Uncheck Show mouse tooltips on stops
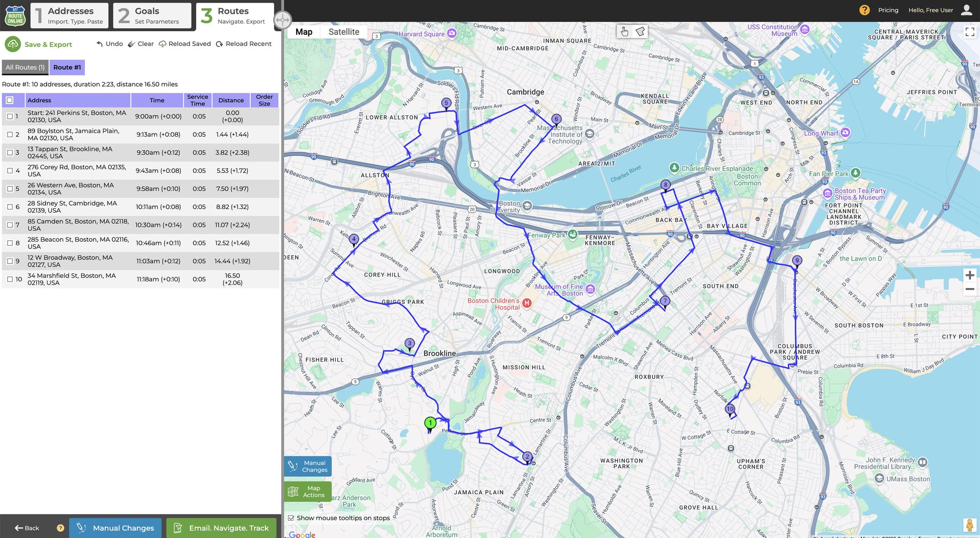980x538 pixels. pyautogui.click(x=290, y=518)
